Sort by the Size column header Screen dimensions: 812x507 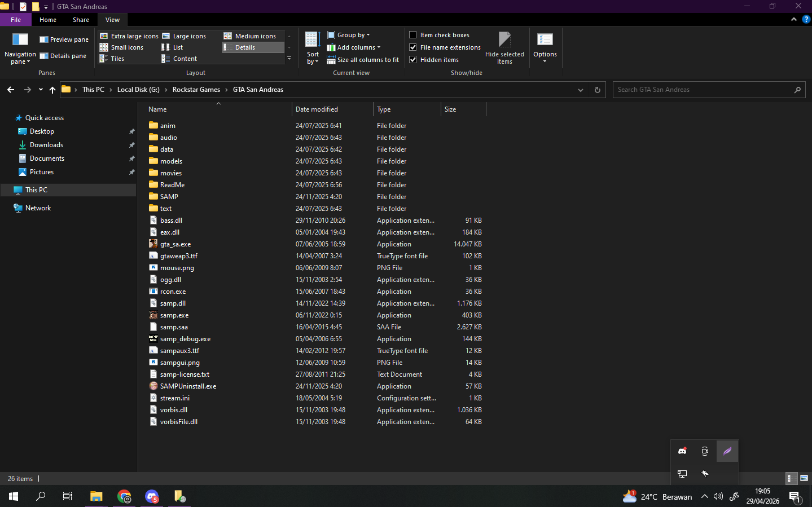click(x=463, y=109)
